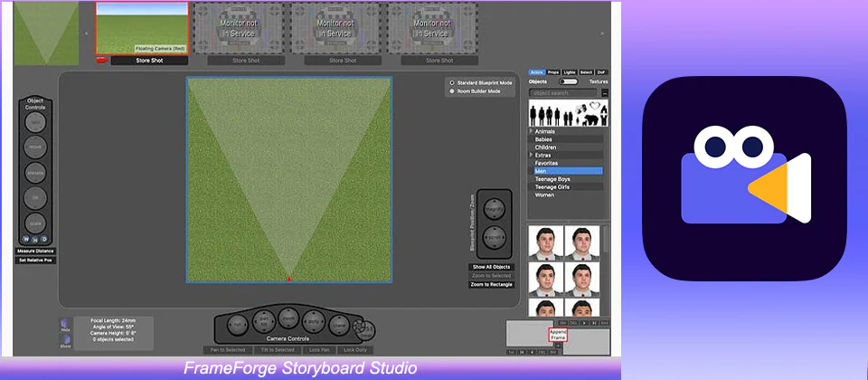The image size is (868, 380).
Task: Select the Floating Camera (Red) preview thumbnail
Action: pyautogui.click(x=142, y=28)
